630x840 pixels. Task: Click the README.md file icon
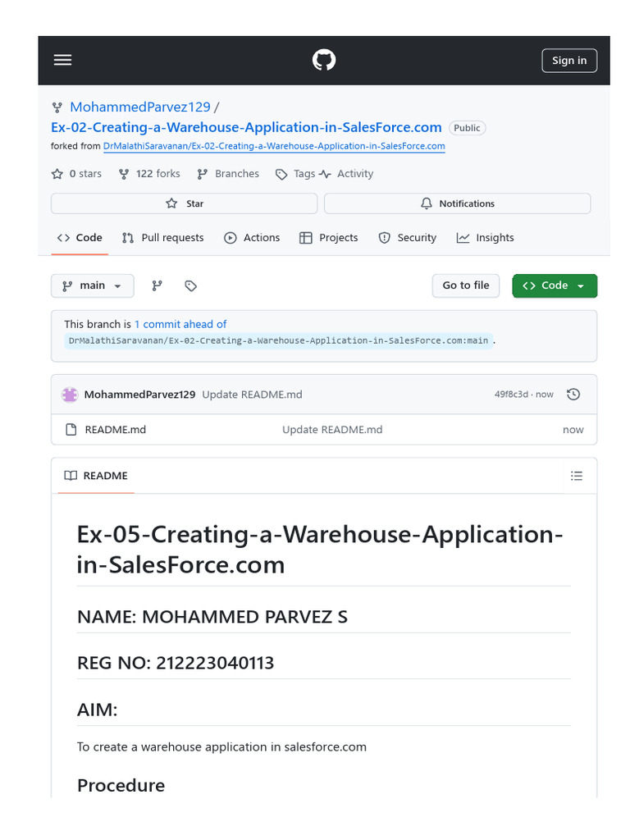[71, 430]
